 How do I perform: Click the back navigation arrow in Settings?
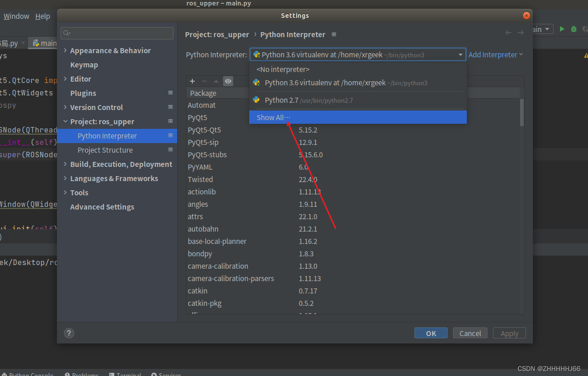tap(508, 33)
